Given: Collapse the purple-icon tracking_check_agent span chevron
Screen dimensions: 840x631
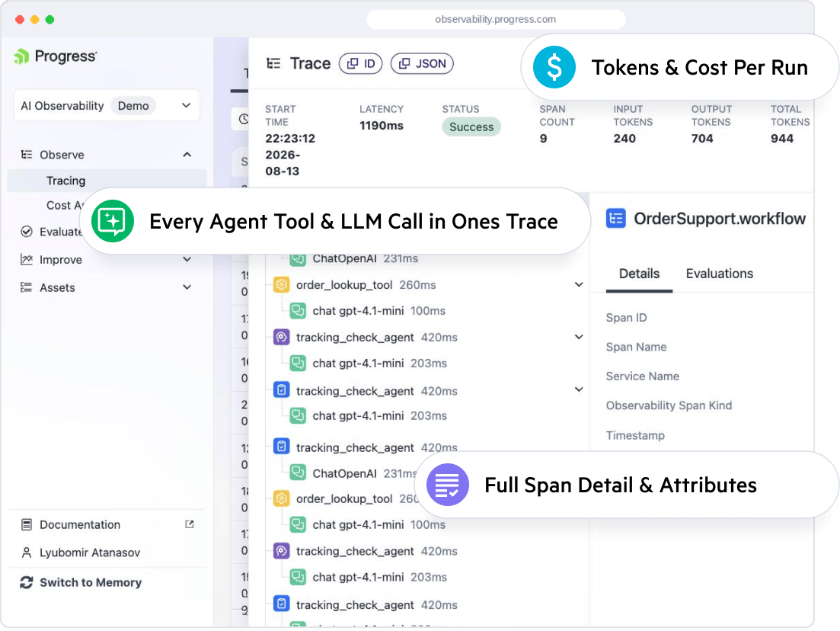Looking at the screenshot, I should point(579,337).
